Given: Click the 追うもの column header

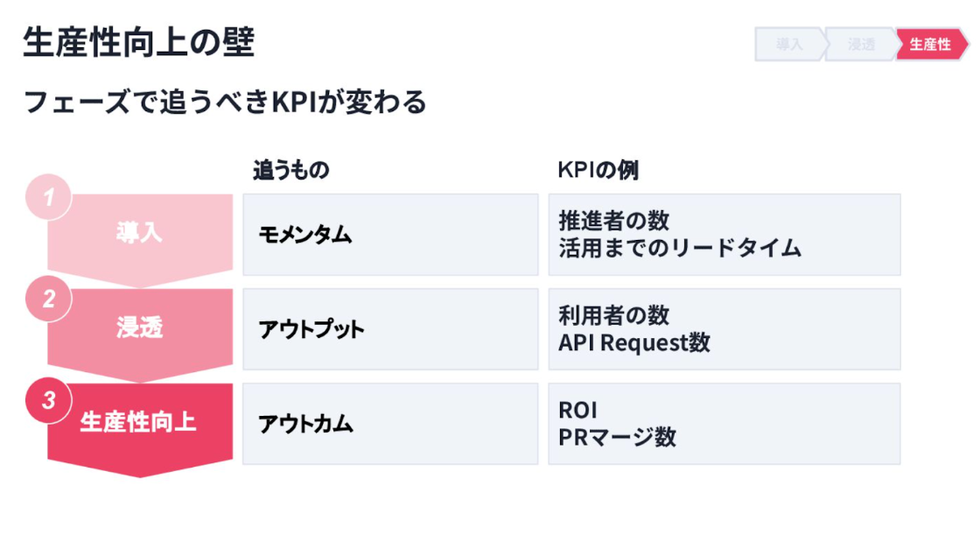Looking at the screenshot, I should pos(291,170).
